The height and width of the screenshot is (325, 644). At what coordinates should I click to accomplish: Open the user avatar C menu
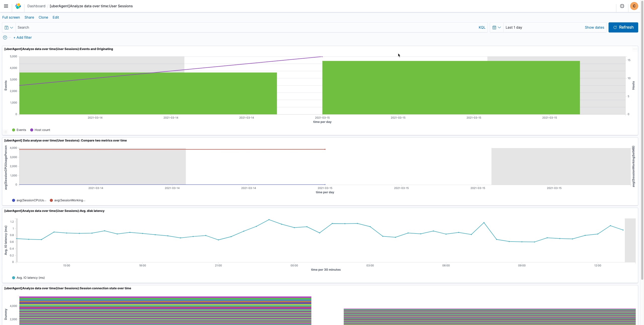tap(634, 6)
